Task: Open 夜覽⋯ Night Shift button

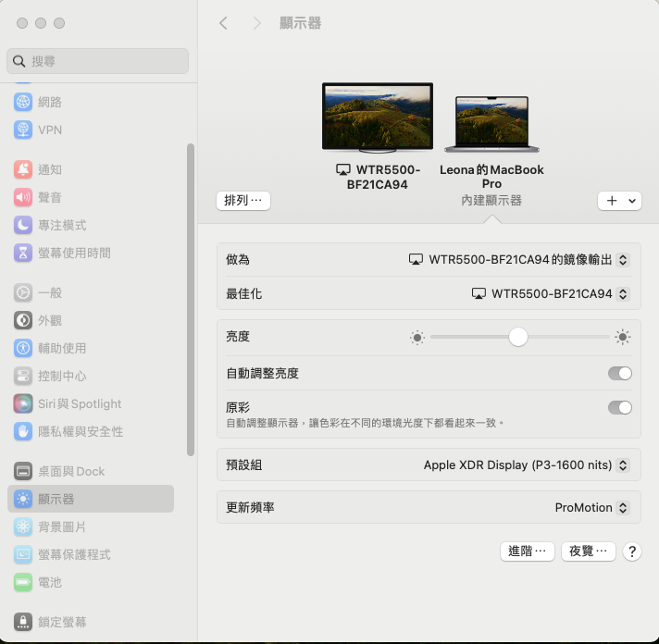Action: coord(588,551)
